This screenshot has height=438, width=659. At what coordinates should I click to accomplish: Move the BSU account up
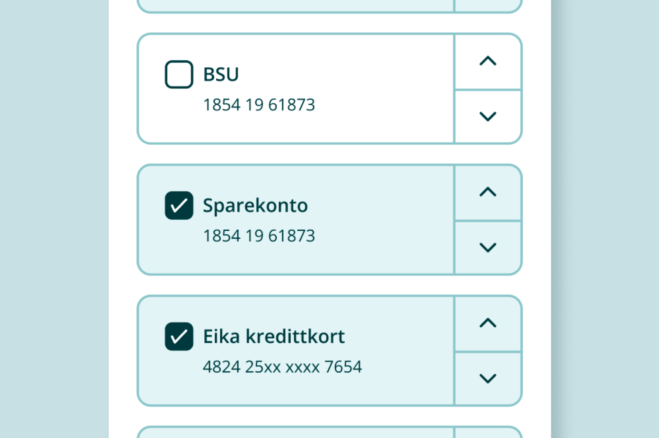(488, 61)
